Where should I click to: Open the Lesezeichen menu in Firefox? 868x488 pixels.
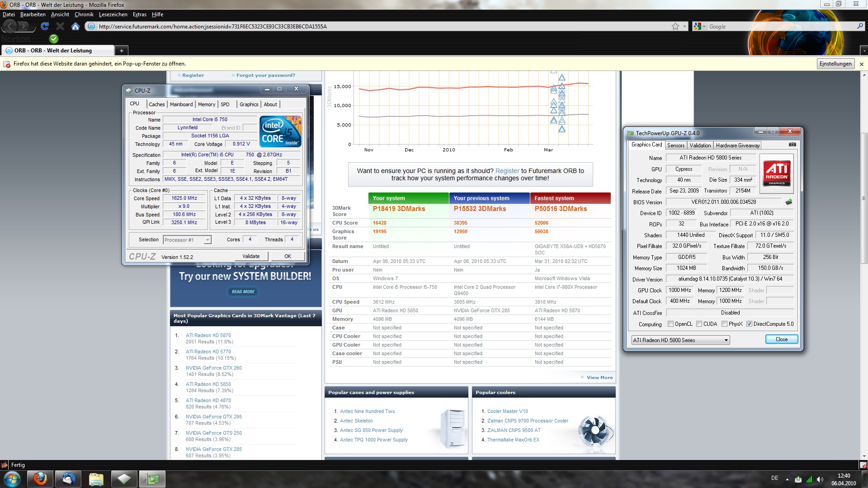tap(113, 14)
